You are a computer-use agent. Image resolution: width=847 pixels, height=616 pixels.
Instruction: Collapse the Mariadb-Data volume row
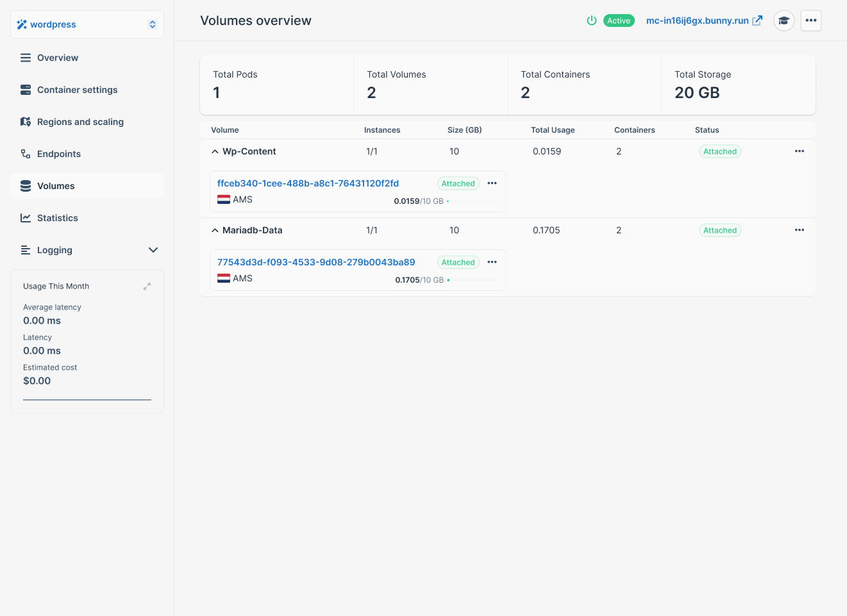coord(215,231)
